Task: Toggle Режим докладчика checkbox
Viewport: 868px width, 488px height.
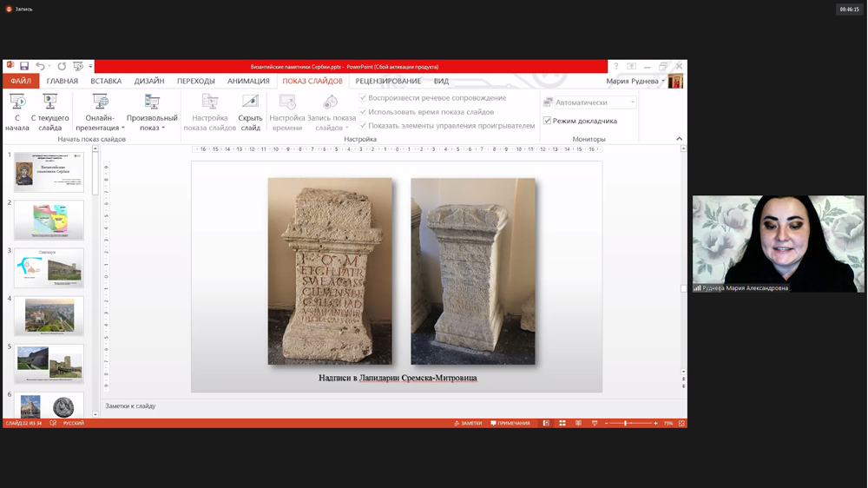Action: pyautogui.click(x=548, y=121)
